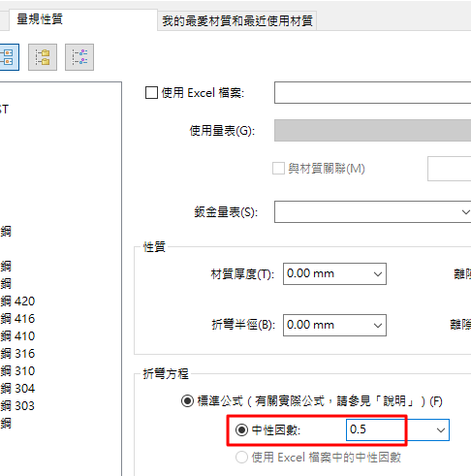The height and width of the screenshot is (476, 471).
Task: Tick the 與材質關聯(M) checkbox
Action: [278, 169]
